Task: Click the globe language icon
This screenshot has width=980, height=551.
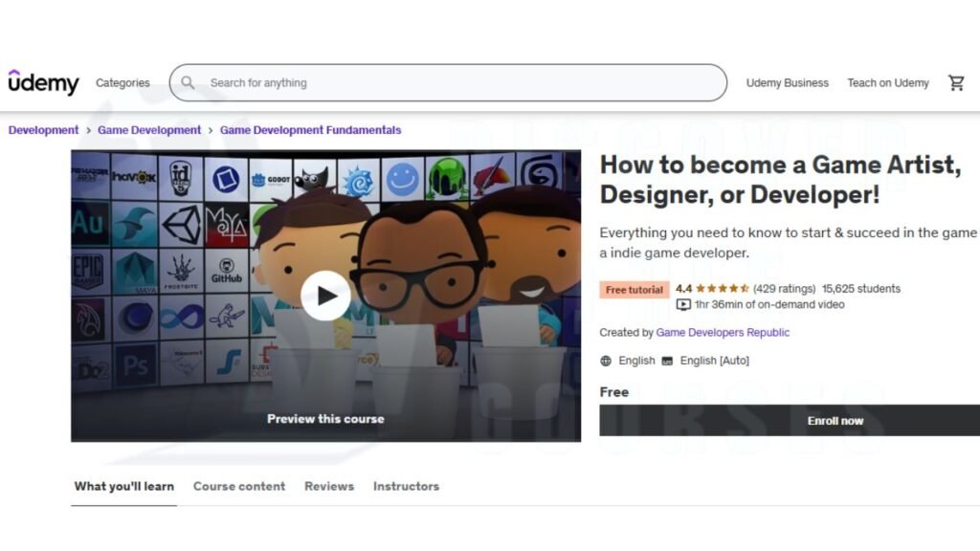Action: 606,361
